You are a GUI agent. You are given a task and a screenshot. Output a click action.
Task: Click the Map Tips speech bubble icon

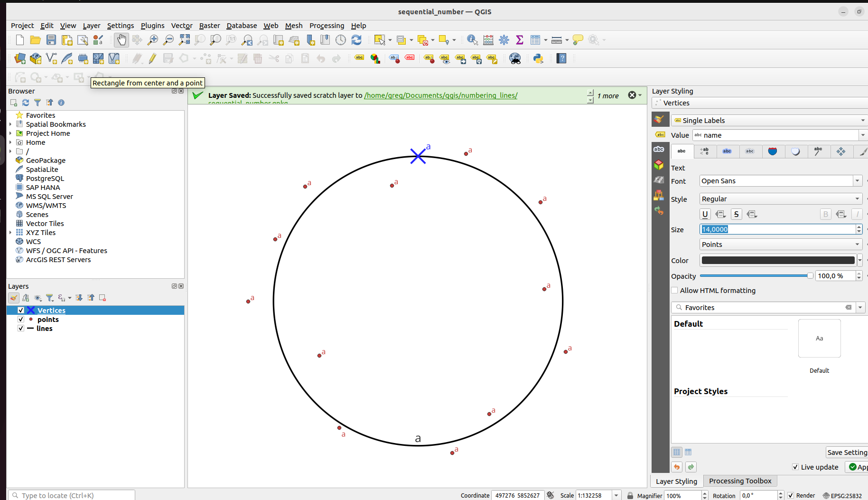click(578, 40)
